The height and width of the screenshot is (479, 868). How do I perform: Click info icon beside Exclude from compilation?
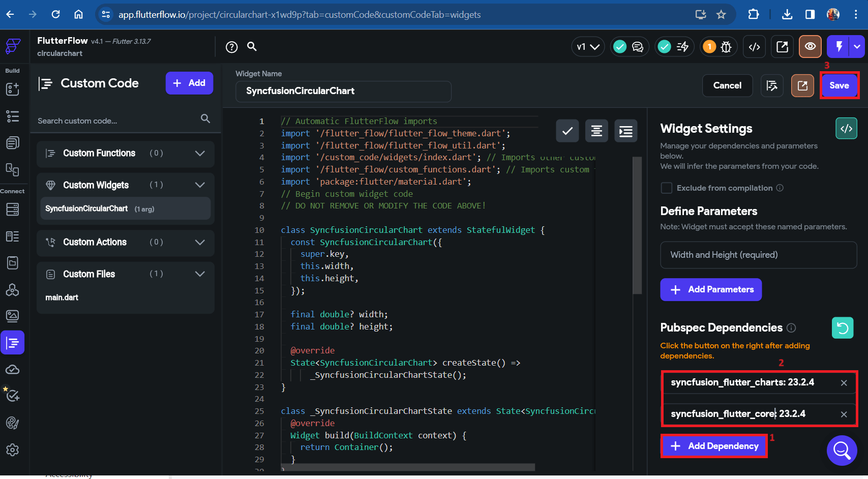click(780, 188)
